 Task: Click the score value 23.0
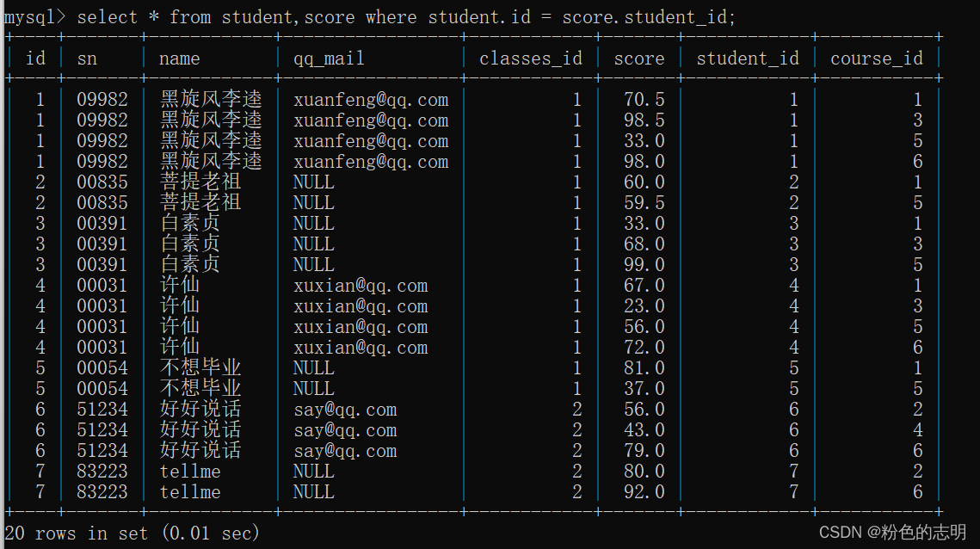click(644, 305)
